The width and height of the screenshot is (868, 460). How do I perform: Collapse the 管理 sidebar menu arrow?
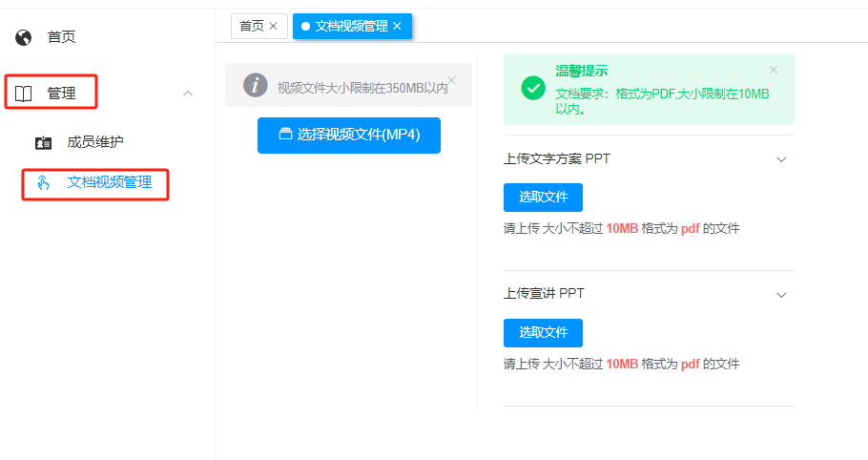[x=188, y=94]
